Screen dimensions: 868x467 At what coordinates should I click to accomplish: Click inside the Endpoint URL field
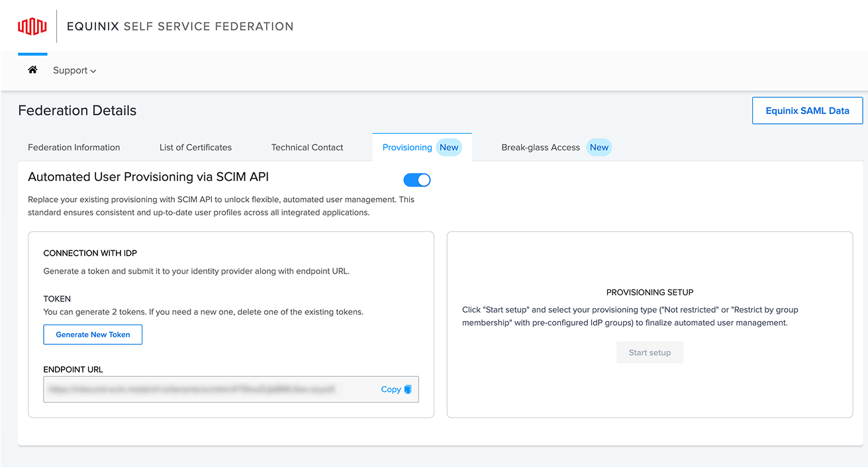231,389
